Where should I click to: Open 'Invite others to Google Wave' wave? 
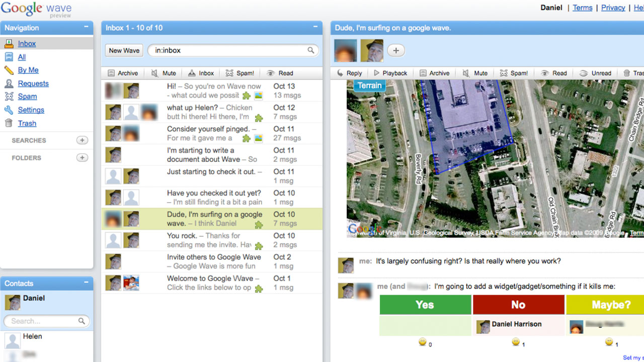(x=212, y=261)
